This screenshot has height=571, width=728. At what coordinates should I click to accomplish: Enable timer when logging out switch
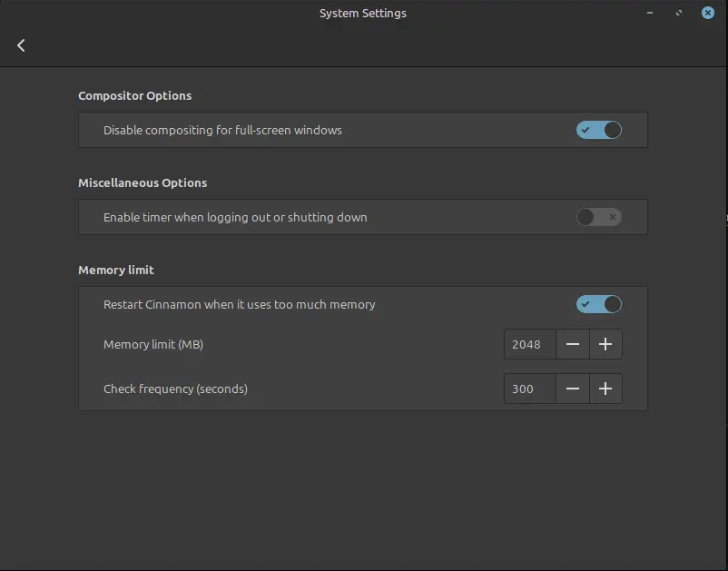tap(598, 217)
